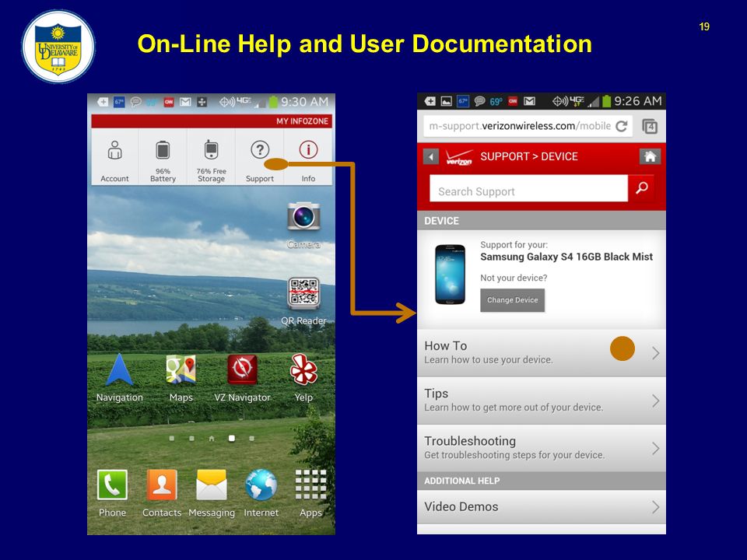747x560 pixels.
Task: Open the Troubleshooting section
Action: (x=542, y=448)
